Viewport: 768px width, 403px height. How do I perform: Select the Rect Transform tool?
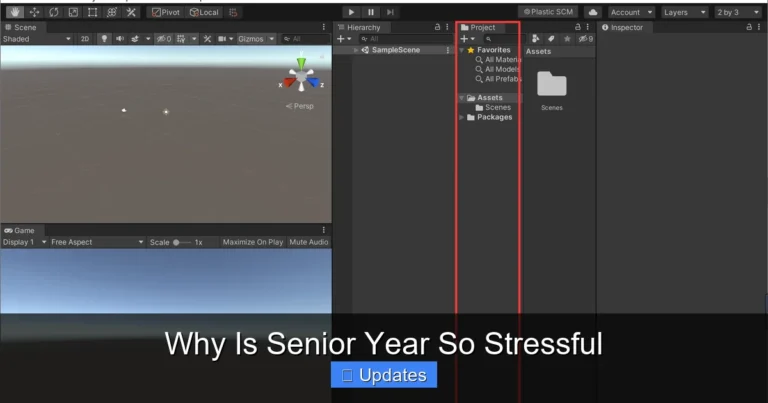(92, 12)
